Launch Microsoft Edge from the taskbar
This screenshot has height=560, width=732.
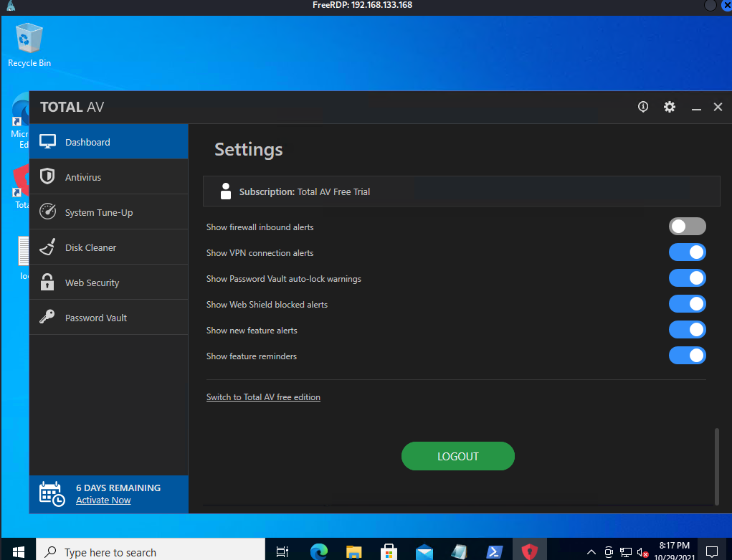click(x=319, y=551)
